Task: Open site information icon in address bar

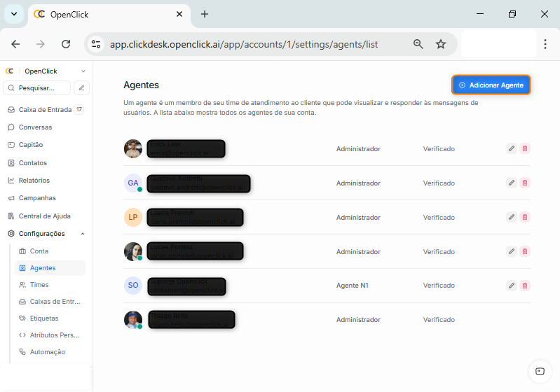Action: pyautogui.click(x=96, y=44)
